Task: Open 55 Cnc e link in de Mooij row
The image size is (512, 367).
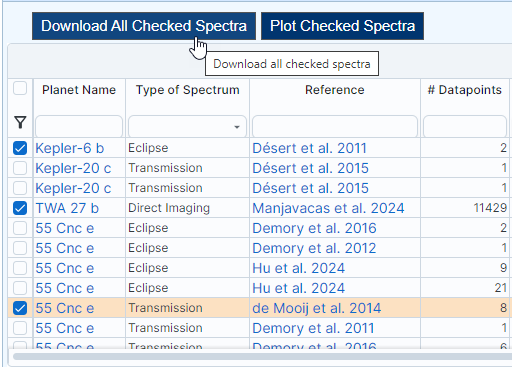Action: point(65,308)
